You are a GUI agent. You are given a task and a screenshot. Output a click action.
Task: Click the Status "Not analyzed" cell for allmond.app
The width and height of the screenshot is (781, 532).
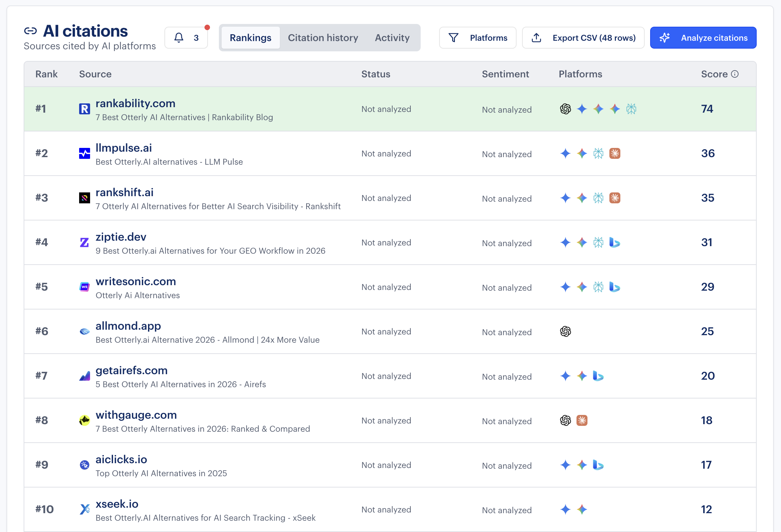(x=386, y=331)
